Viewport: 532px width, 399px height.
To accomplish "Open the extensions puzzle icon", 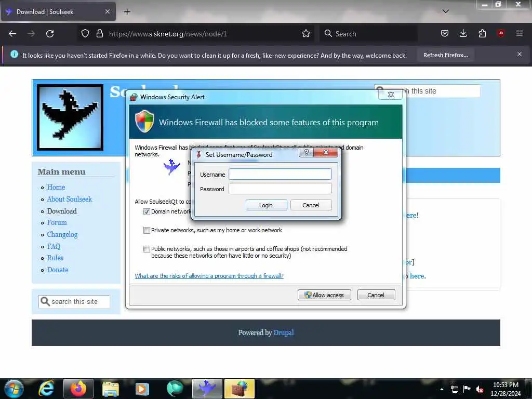I will click(482, 33).
